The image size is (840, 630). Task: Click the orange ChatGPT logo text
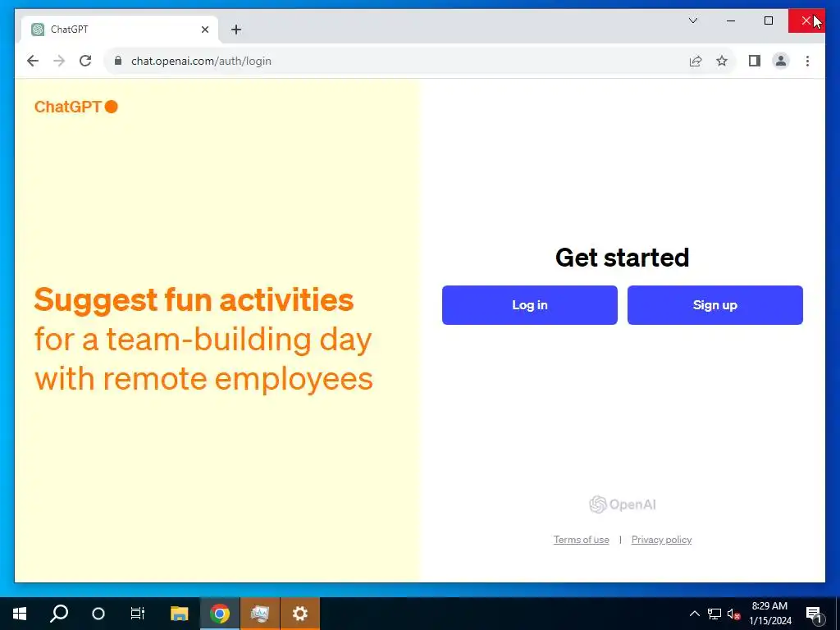[75, 107]
